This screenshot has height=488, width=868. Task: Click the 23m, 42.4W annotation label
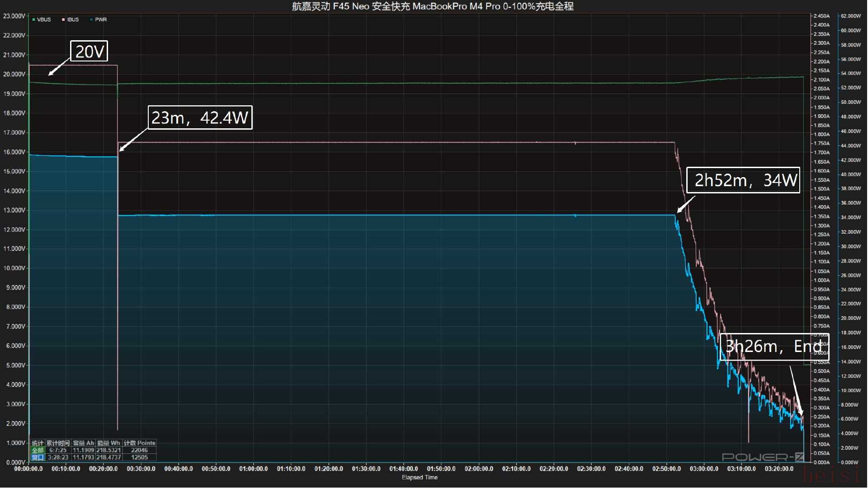pyautogui.click(x=200, y=117)
